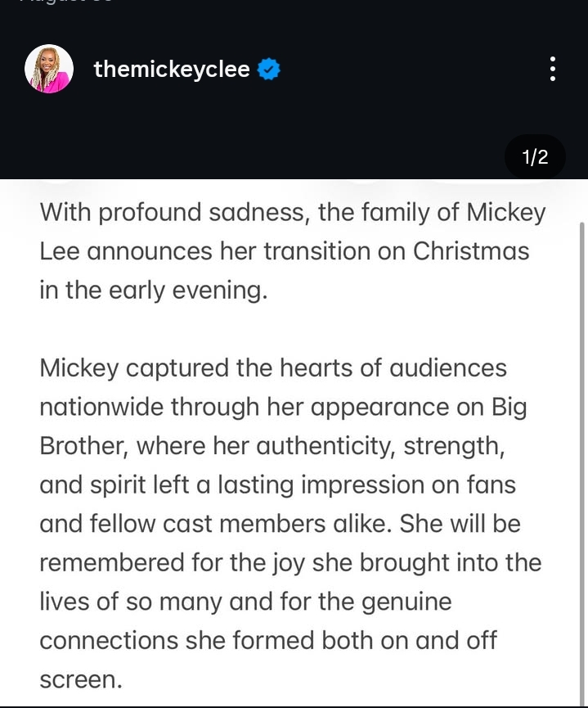This screenshot has width=588, height=708.
Task: Open the themickeyclee profile picture
Action: [49, 70]
